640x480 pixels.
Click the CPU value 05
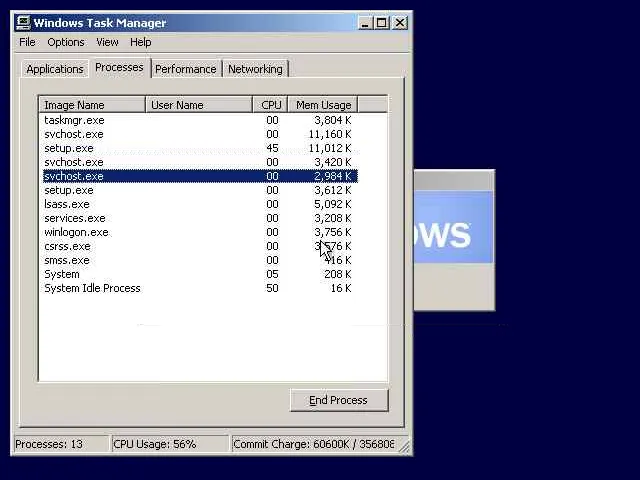pos(272,274)
